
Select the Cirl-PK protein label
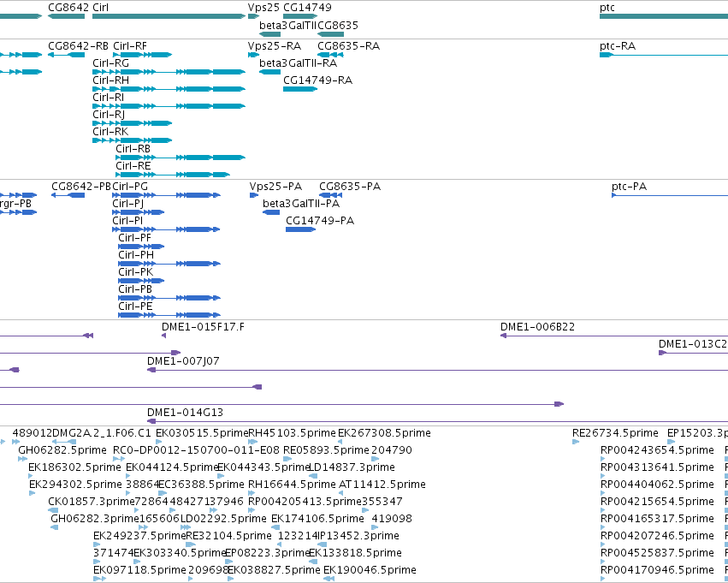point(135,273)
